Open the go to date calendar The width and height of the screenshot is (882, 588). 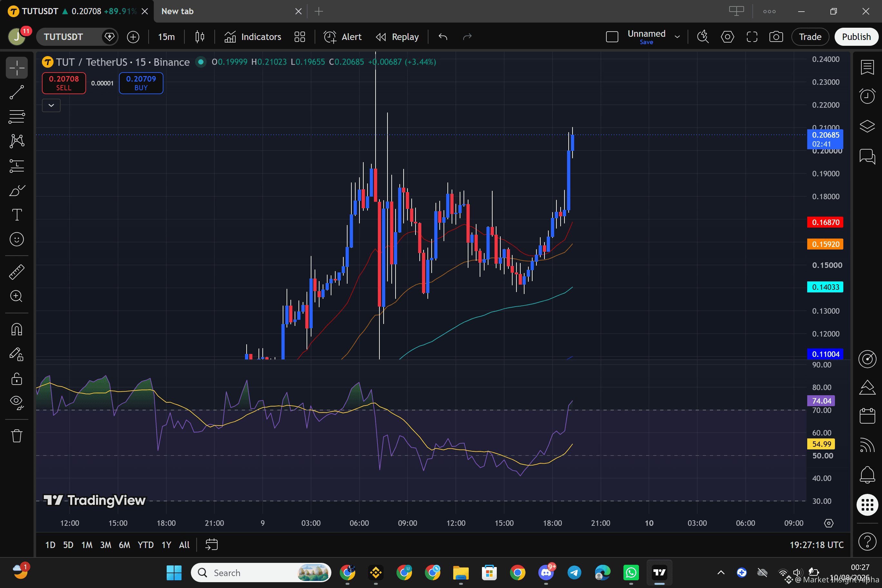coord(211,545)
